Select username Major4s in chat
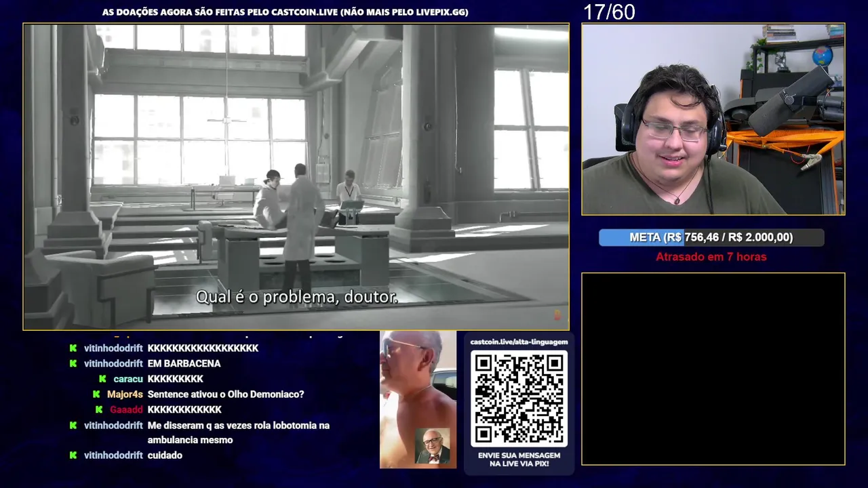 click(x=125, y=394)
